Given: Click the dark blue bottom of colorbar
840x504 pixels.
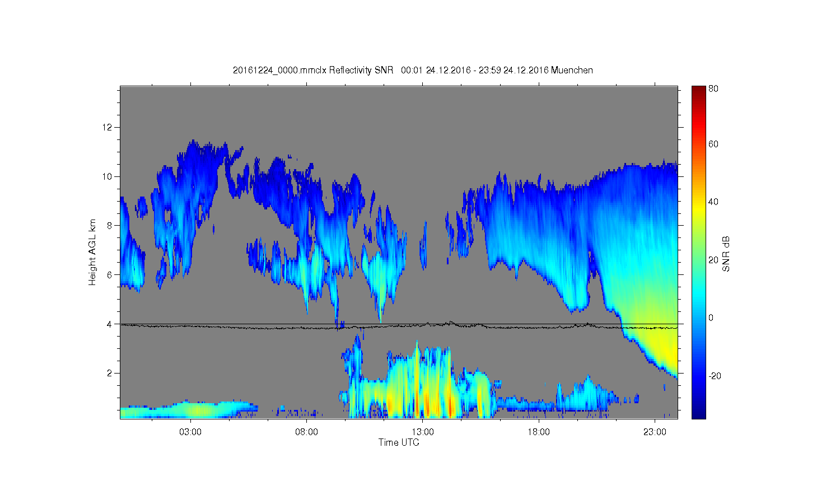Looking at the screenshot, I should (698, 413).
